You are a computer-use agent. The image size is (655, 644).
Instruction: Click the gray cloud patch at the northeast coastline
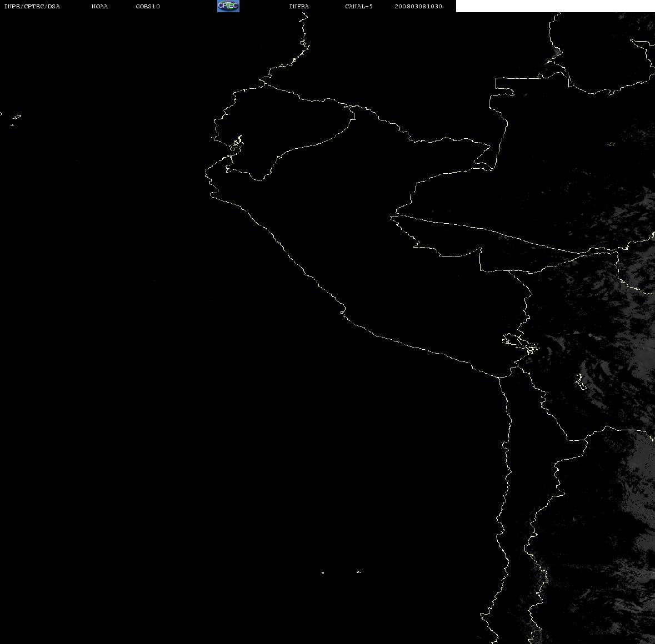555,54
